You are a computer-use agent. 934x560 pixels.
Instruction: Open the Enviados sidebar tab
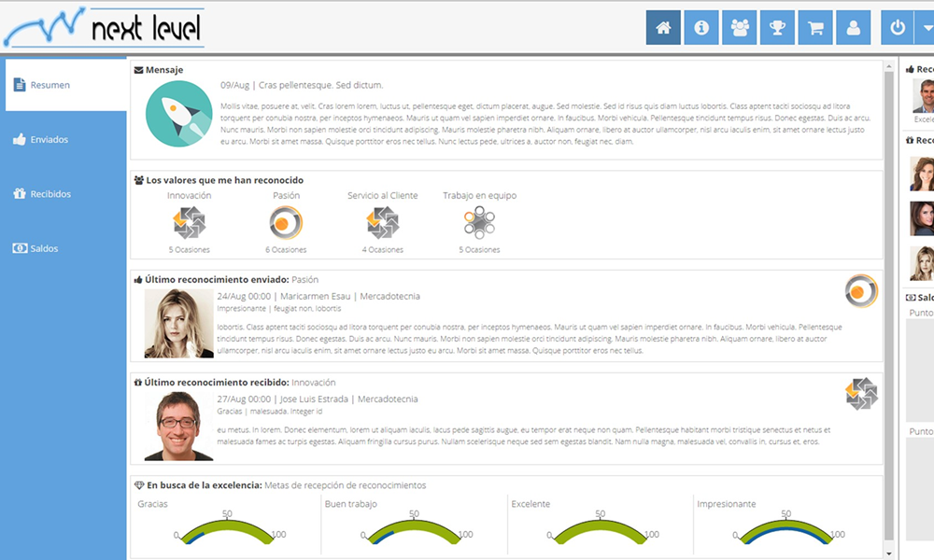tap(64, 140)
